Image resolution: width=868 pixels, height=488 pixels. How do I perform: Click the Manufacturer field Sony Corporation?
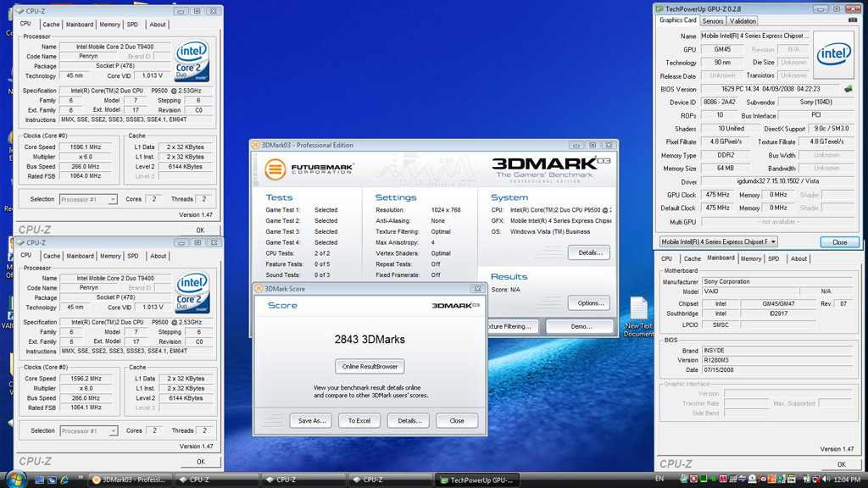click(x=777, y=281)
